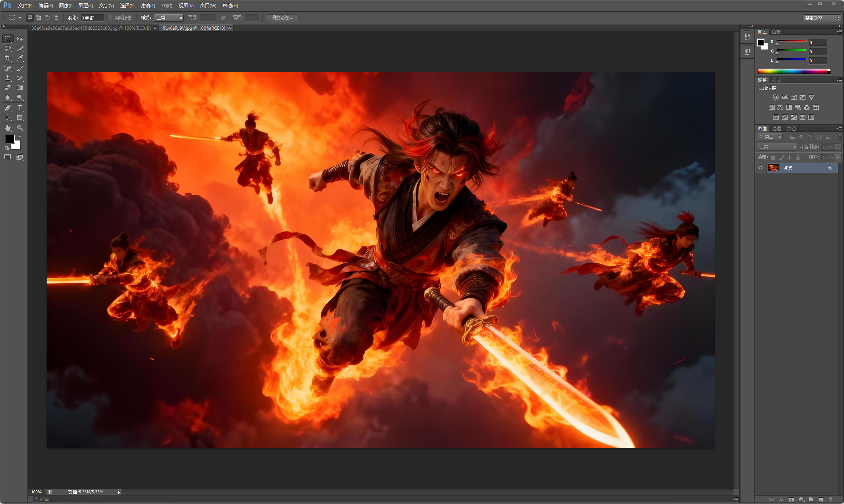Select the Zoom tool in toolbox
The height and width of the screenshot is (504, 844).
click(20, 128)
